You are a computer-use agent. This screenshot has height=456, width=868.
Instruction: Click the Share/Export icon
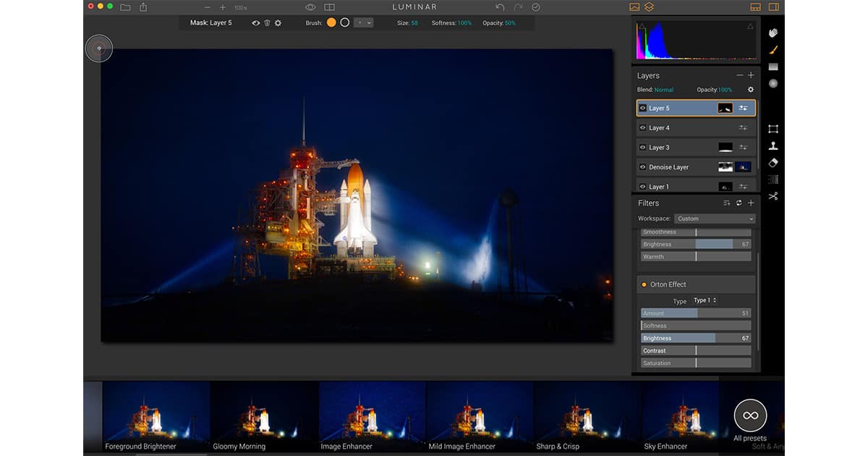[x=143, y=7]
